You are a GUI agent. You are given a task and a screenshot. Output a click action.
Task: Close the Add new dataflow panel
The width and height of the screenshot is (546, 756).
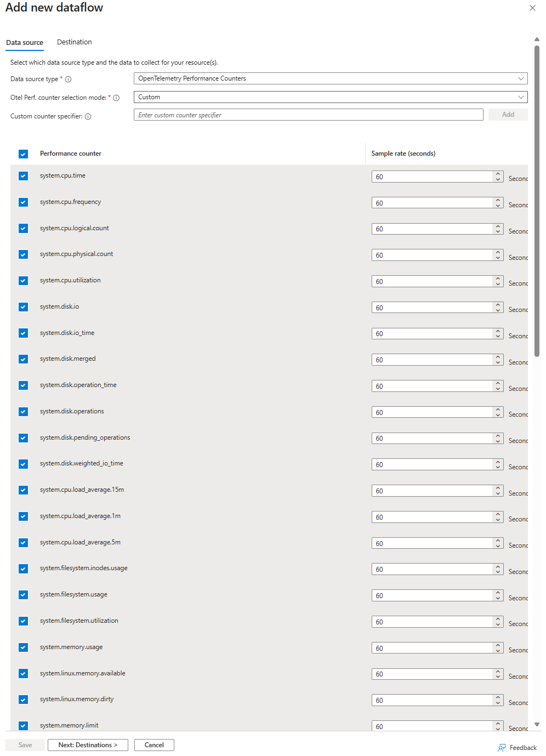[x=532, y=8]
